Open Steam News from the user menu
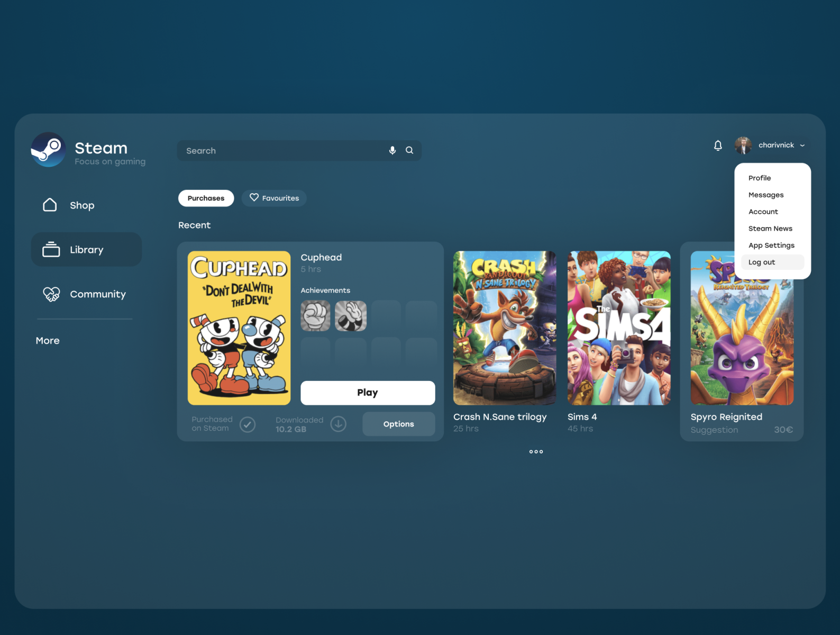 pos(770,229)
